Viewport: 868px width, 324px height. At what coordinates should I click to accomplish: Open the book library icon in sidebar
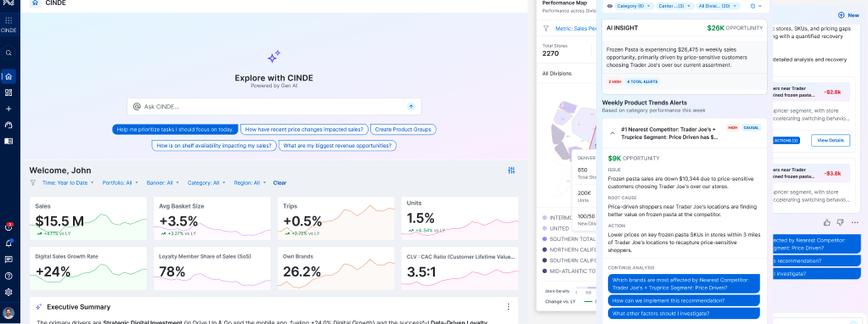click(8, 141)
